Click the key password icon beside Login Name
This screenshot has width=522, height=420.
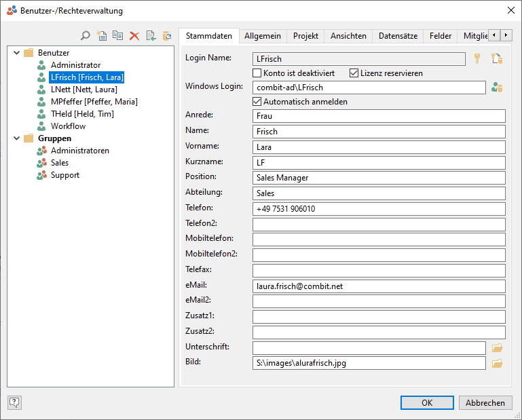click(x=477, y=59)
